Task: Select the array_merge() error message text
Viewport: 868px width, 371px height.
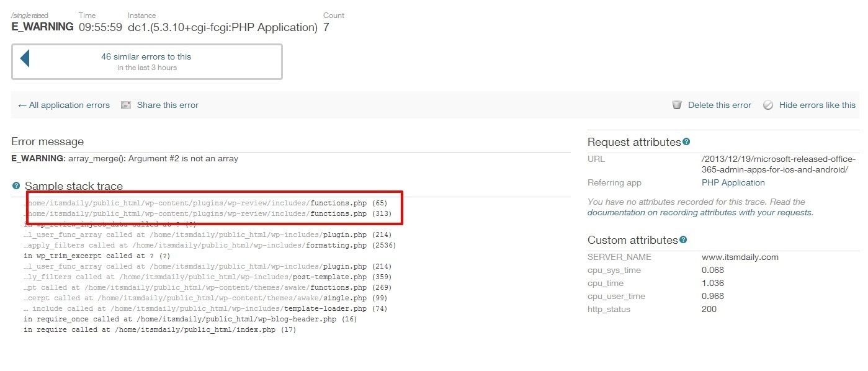Action: [x=153, y=159]
